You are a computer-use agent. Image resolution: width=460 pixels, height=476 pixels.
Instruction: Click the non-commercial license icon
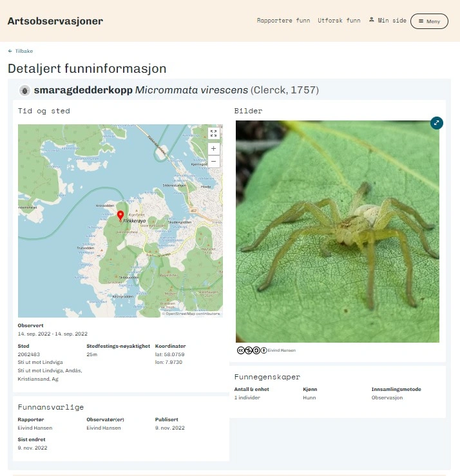tap(249, 350)
